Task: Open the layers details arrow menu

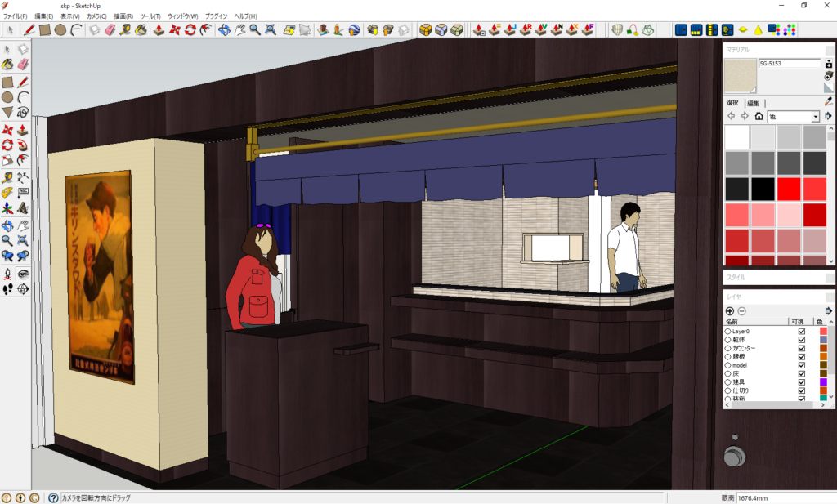Action: (x=829, y=311)
